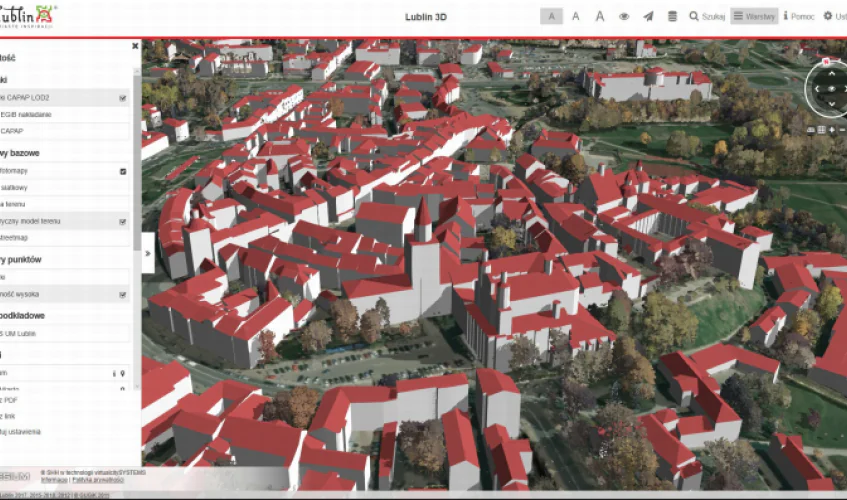The height and width of the screenshot is (500, 847).
Task: Click the ustawienia settings option
Action: tap(21, 432)
